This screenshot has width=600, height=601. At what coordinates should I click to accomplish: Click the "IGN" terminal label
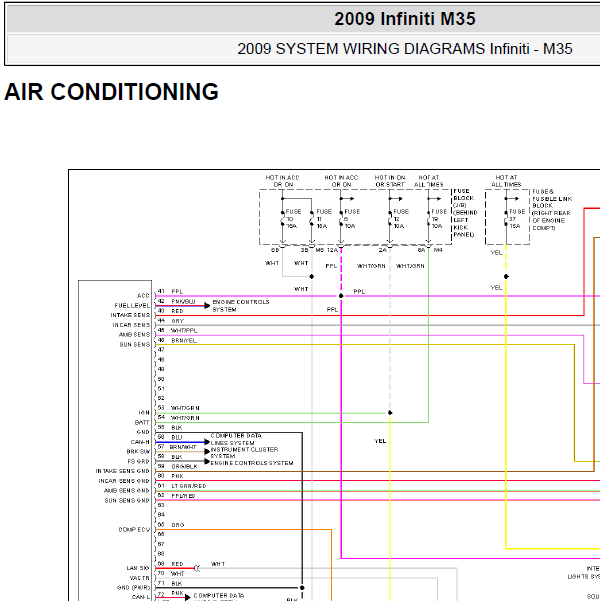pos(144,413)
